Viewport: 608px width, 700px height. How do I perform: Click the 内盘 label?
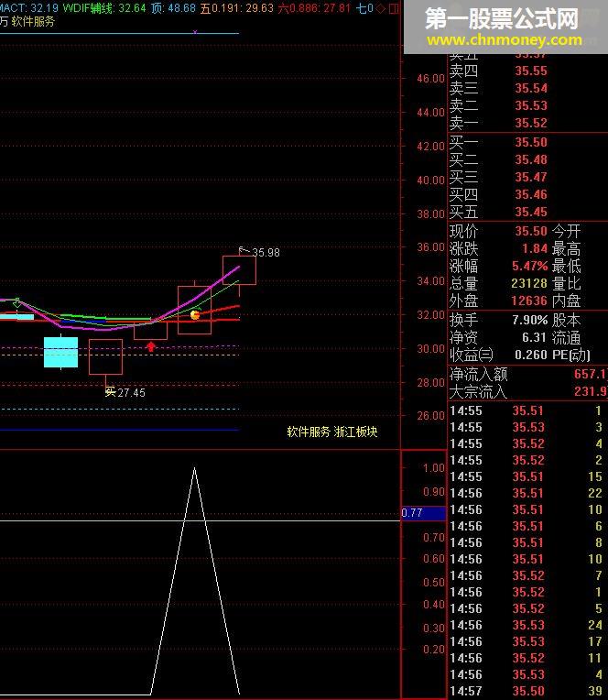[567, 301]
